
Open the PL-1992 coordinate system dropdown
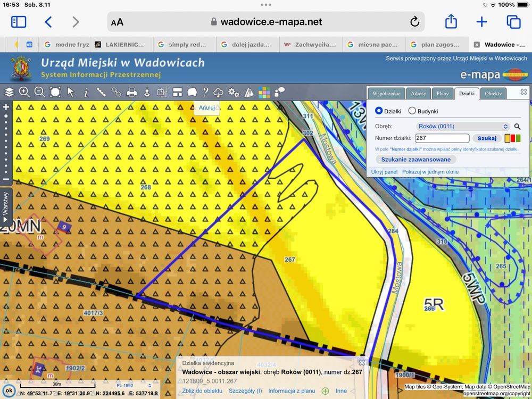pos(133,385)
